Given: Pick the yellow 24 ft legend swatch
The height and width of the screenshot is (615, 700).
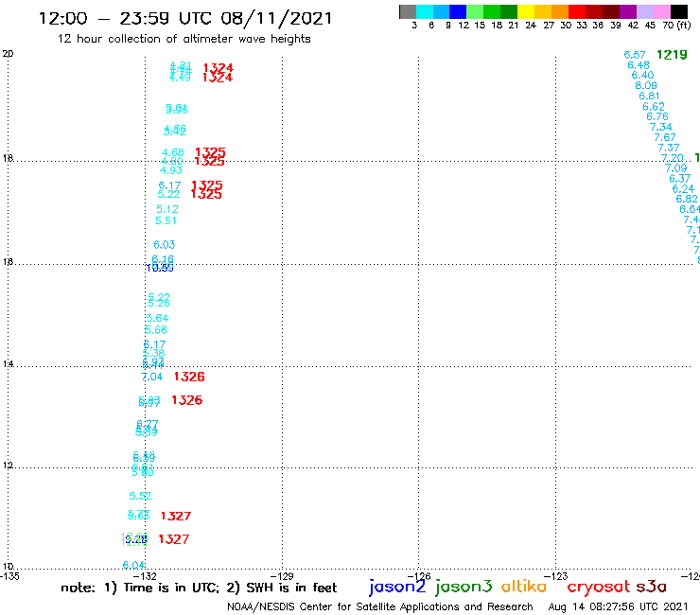Looking at the screenshot, I should coord(526,12).
